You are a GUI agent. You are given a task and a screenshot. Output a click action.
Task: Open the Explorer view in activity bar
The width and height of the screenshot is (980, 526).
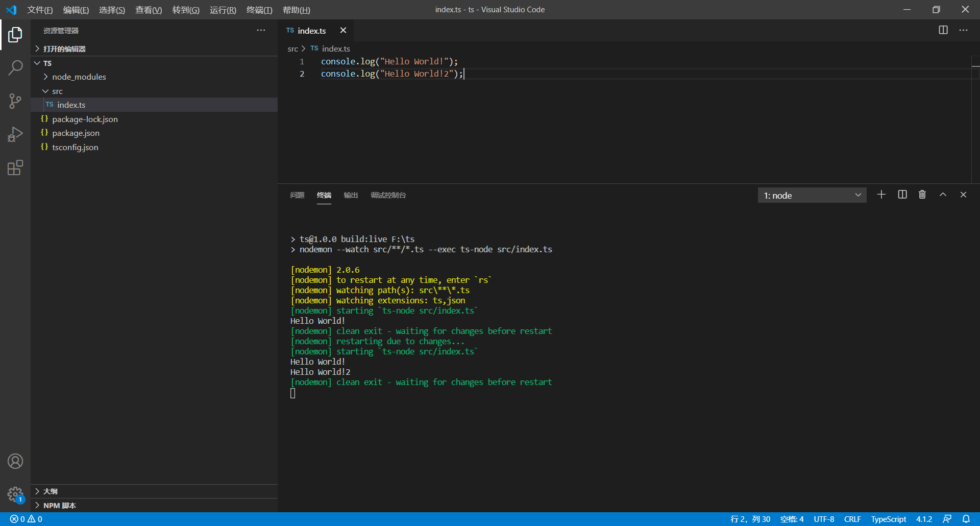point(15,35)
